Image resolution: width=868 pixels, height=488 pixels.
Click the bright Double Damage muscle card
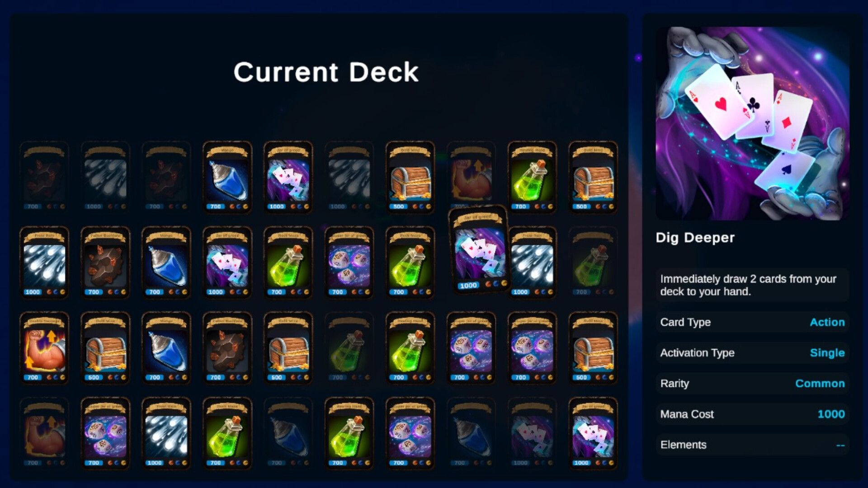coord(44,348)
